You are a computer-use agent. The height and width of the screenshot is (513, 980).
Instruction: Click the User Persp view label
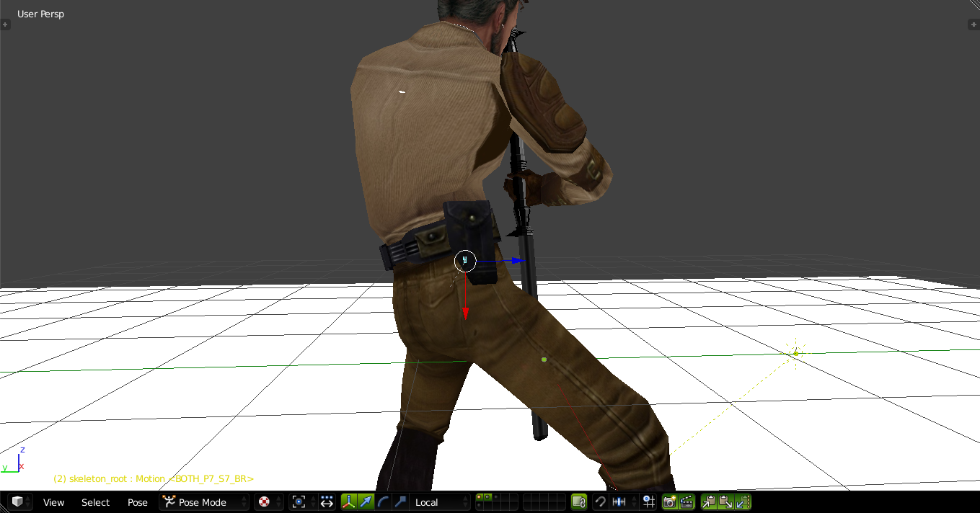click(40, 14)
